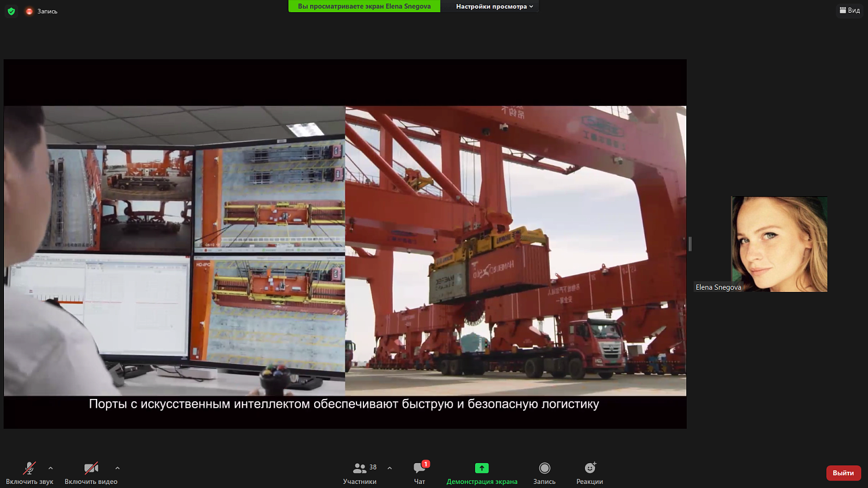
Task: Click the green encryption shield icon
Action: pos(11,11)
